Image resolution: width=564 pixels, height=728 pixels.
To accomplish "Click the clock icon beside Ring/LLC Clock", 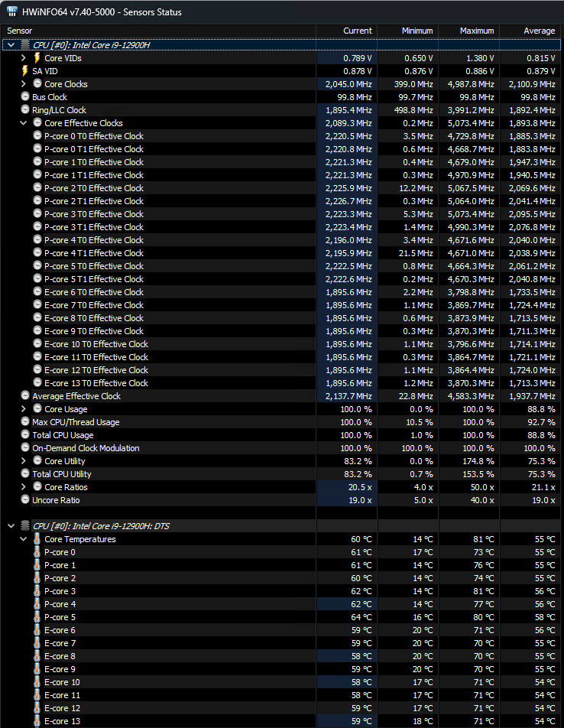I will (x=25, y=109).
